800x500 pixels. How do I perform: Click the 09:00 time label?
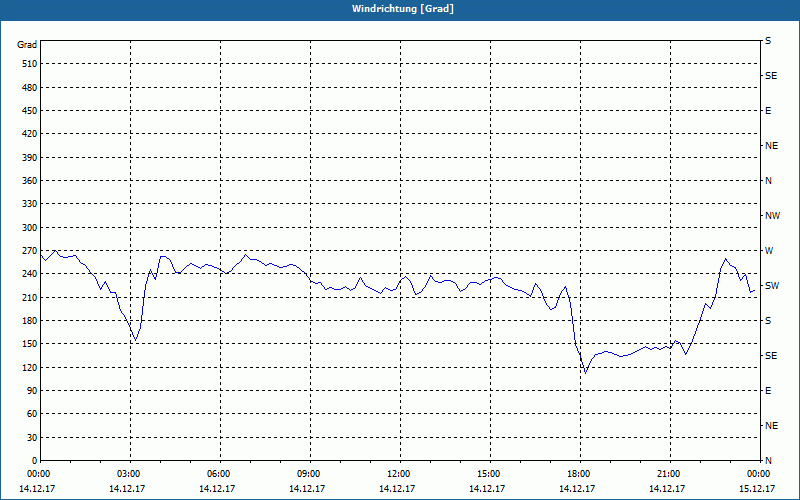pyautogui.click(x=310, y=473)
